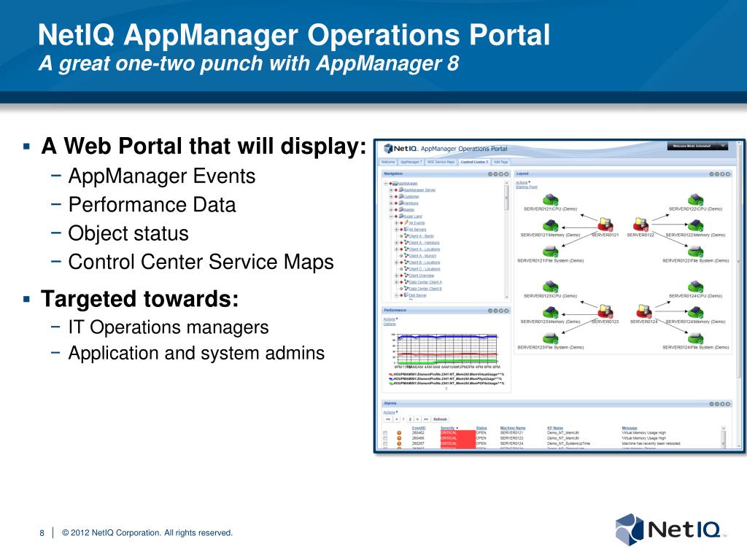Click the SERVER0121 Memory (Demo) node icon
Screen dimensions: 747x560
pos(550,225)
